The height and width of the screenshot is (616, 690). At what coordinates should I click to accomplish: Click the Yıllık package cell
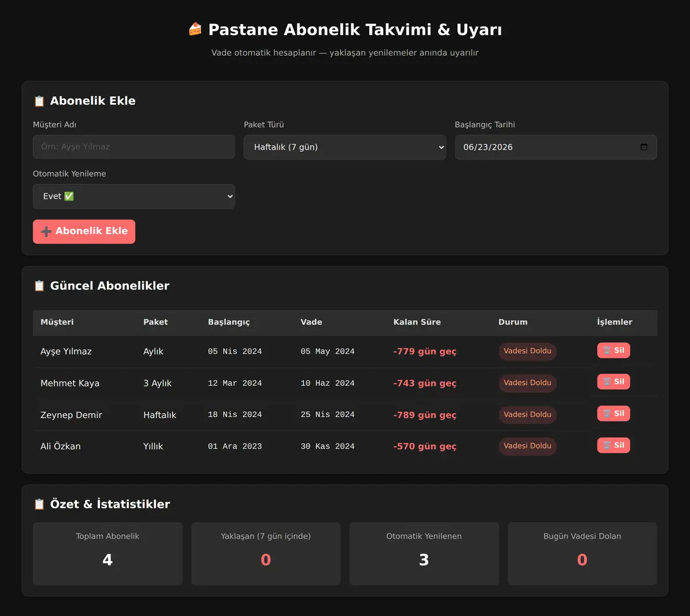(x=153, y=446)
